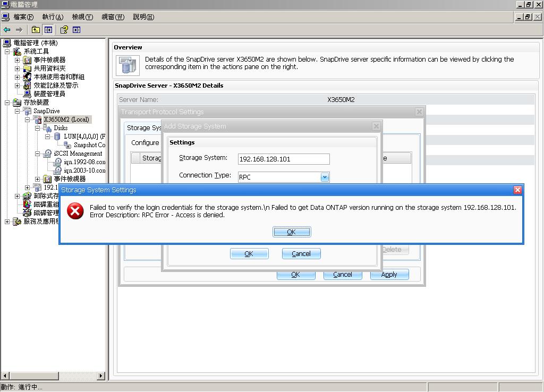
Task: Click the Up one level folder icon
Action: click(x=36, y=30)
